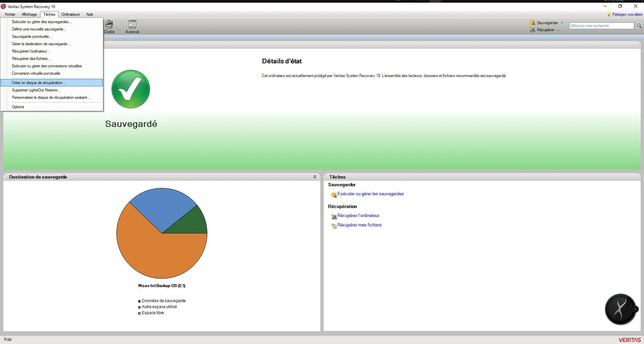Image resolution: width=644 pixels, height=344 pixels.
Task: Select Supprimer LightsOut Restore
Action: pyautogui.click(x=52, y=90)
